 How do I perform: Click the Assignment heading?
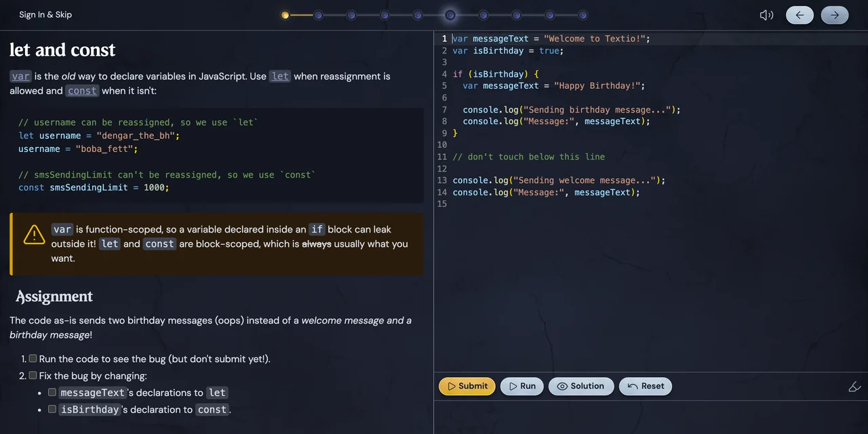(x=54, y=297)
